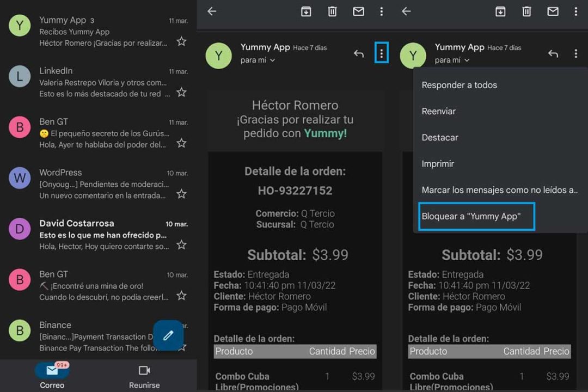The height and width of the screenshot is (392, 588).
Task: Choose 'Bloquear a "Yummy App"' option
Action: pyautogui.click(x=476, y=217)
